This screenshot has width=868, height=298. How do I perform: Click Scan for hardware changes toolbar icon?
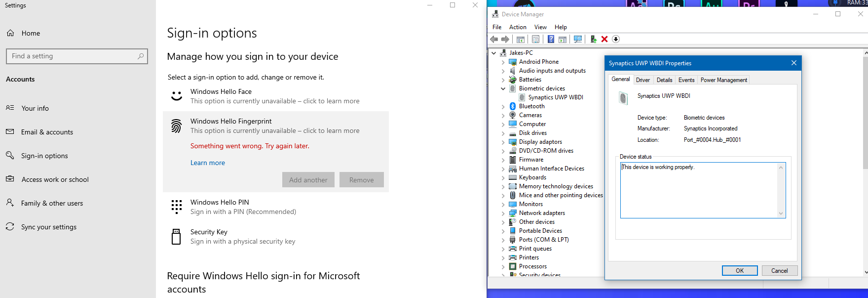pos(578,39)
